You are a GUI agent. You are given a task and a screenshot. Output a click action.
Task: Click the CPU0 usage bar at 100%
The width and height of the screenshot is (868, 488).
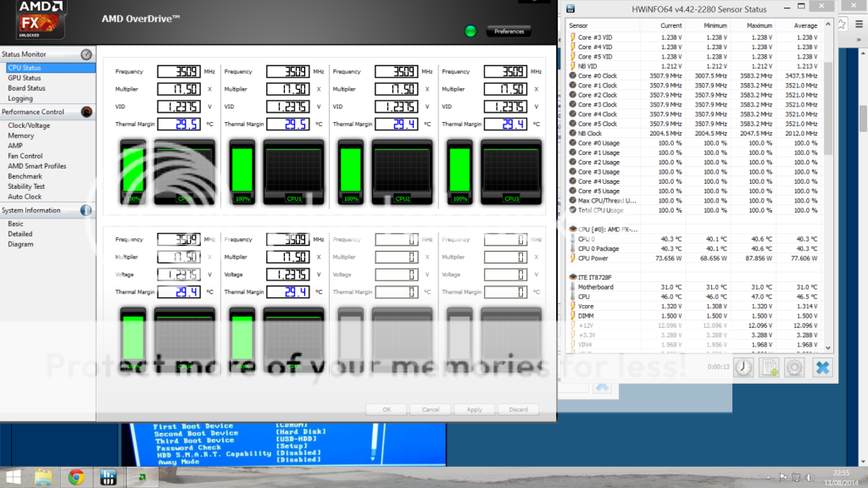[133, 172]
